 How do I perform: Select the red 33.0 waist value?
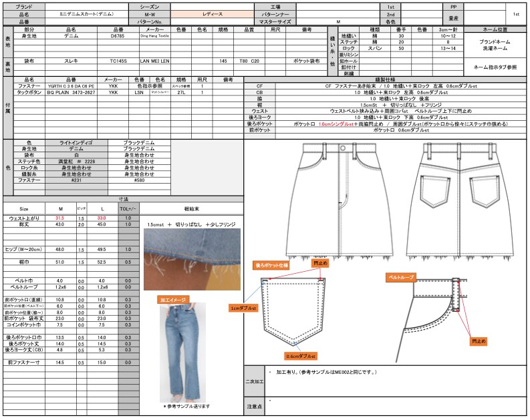point(102,218)
